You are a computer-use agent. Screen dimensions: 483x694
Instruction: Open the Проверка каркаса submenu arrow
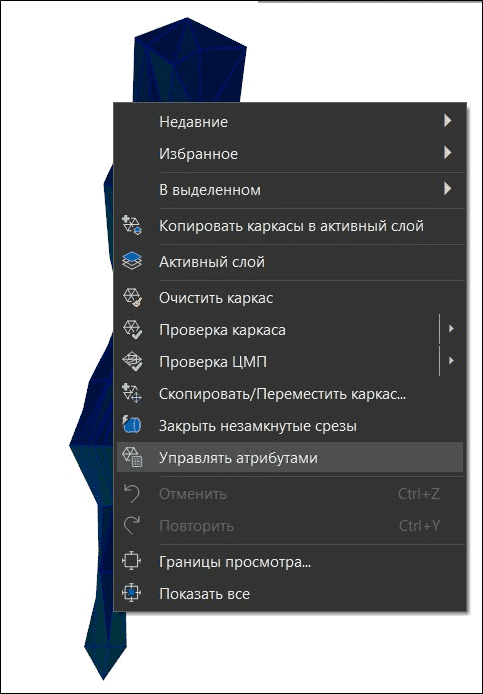[451, 329]
